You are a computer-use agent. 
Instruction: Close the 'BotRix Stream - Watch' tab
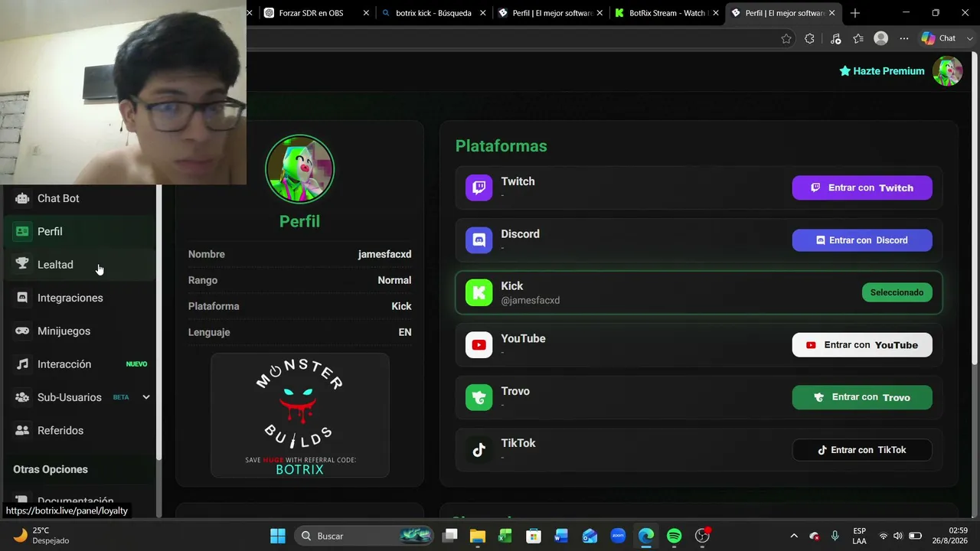[716, 13]
